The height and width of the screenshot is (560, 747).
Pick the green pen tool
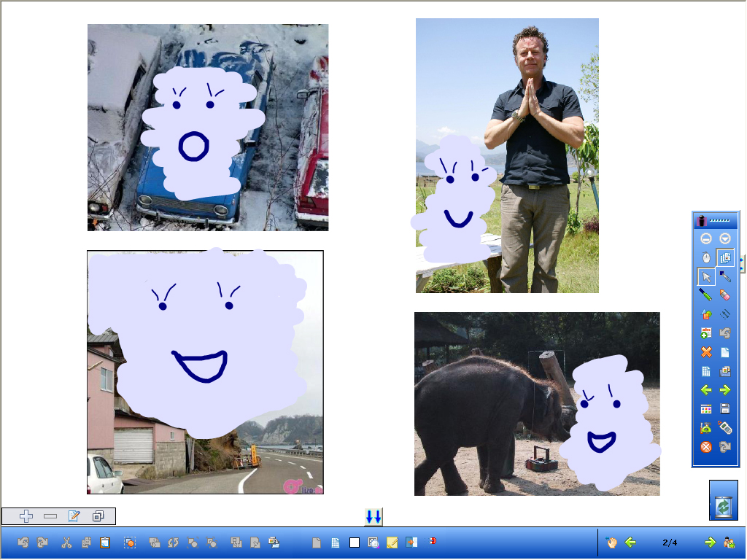point(706,295)
